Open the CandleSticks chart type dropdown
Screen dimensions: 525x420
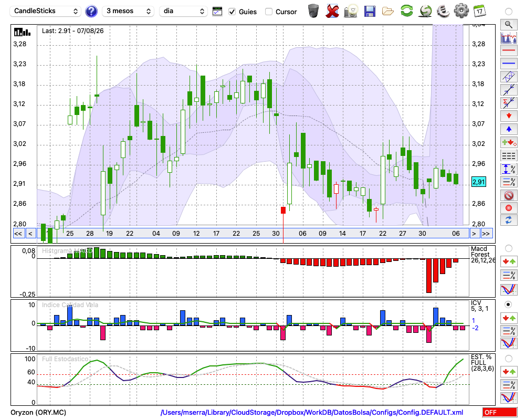[x=46, y=11]
